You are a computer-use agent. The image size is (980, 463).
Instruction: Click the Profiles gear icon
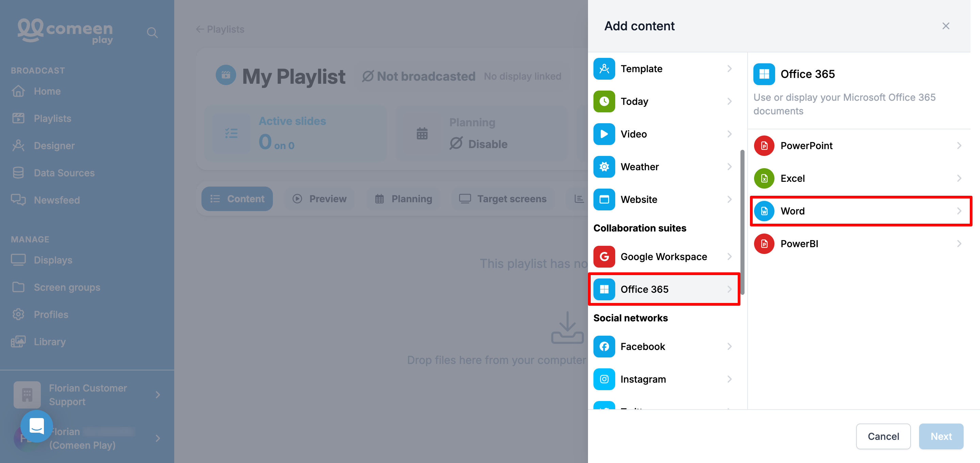point(18,315)
